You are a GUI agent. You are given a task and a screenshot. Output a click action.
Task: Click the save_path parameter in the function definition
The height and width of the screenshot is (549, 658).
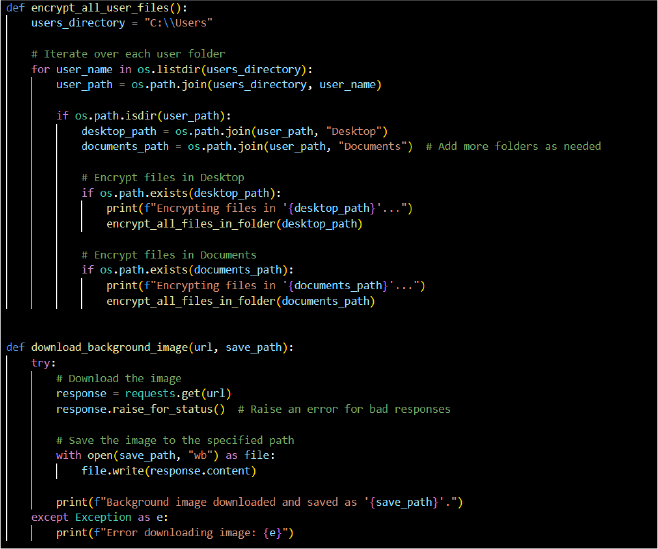point(253,348)
